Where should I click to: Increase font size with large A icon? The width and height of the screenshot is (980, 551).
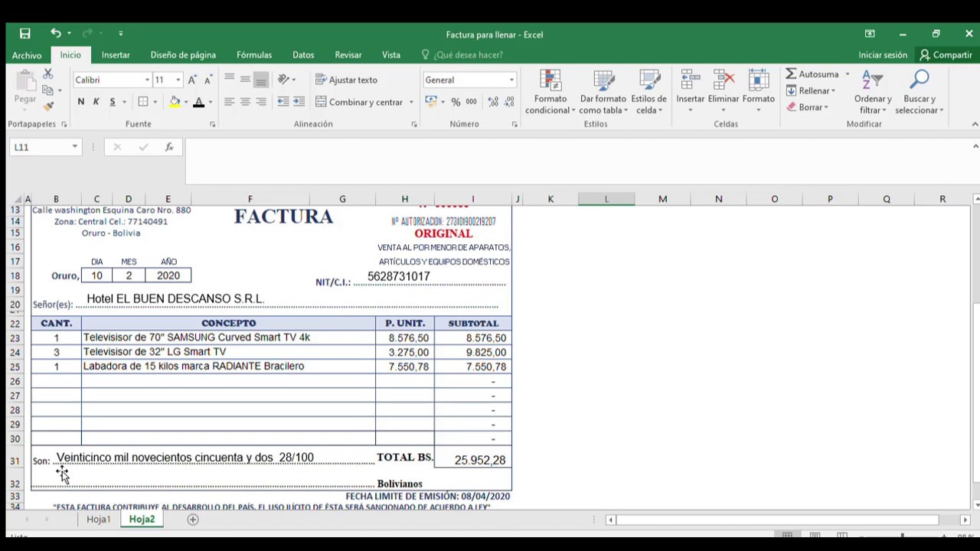pyautogui.click(x=192, y=80)
